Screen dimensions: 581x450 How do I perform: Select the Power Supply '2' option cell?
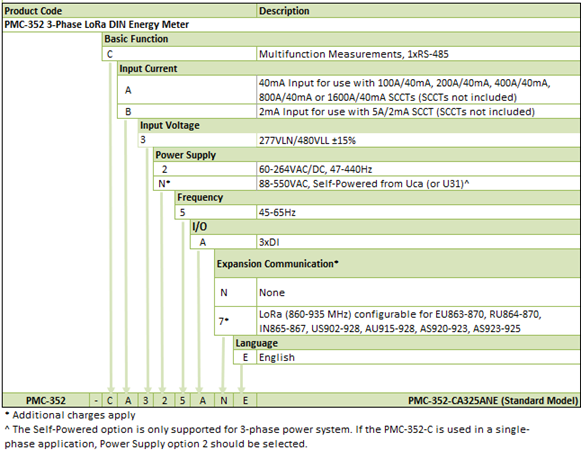click(x=205, y=169)
